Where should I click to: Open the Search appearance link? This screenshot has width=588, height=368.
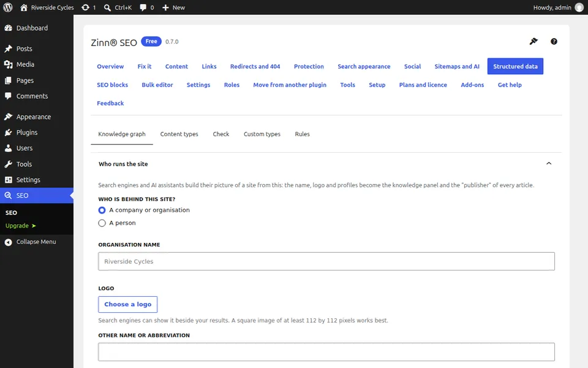pos(364,66)
